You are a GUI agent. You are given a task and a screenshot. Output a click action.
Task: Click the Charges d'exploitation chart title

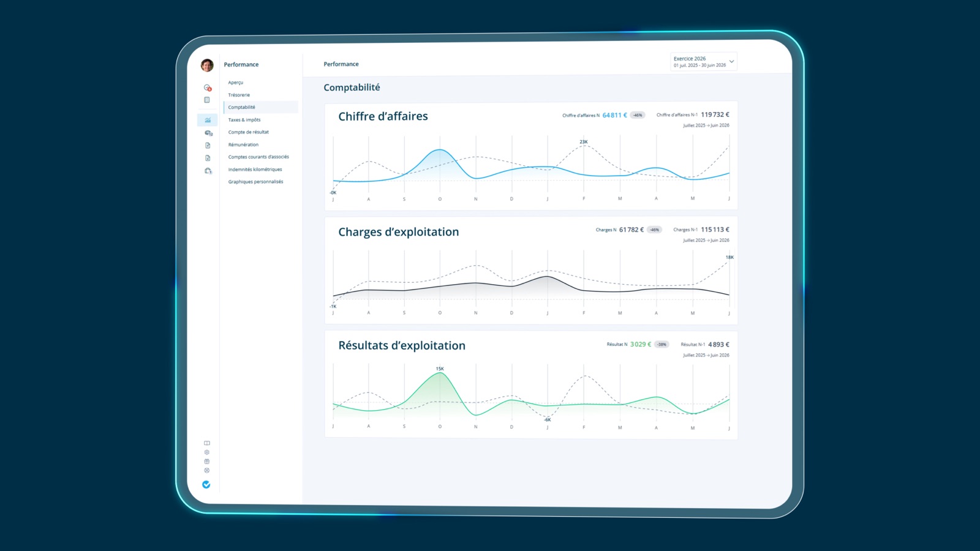click(x=399, y=232)
